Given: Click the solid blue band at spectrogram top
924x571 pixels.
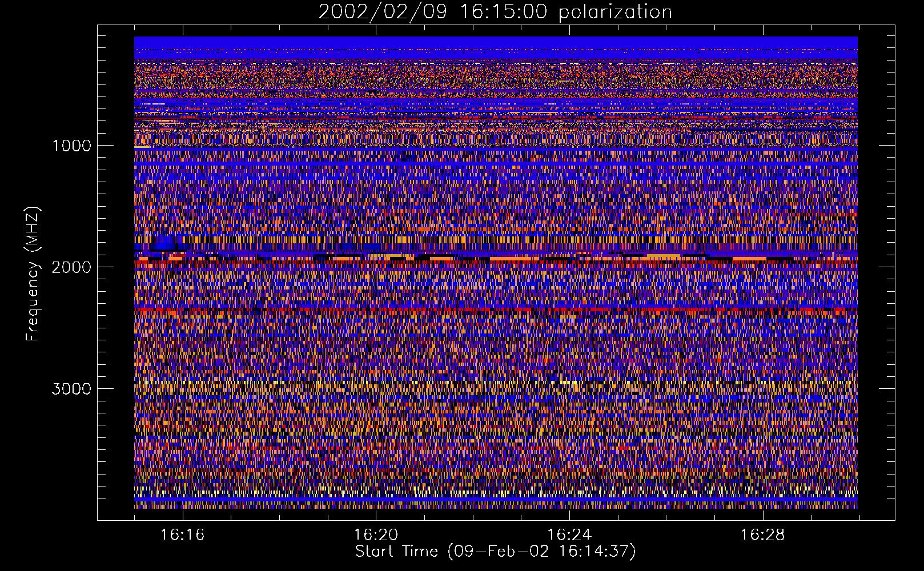Looking at the screenshot, I should (x=496, y=43).
